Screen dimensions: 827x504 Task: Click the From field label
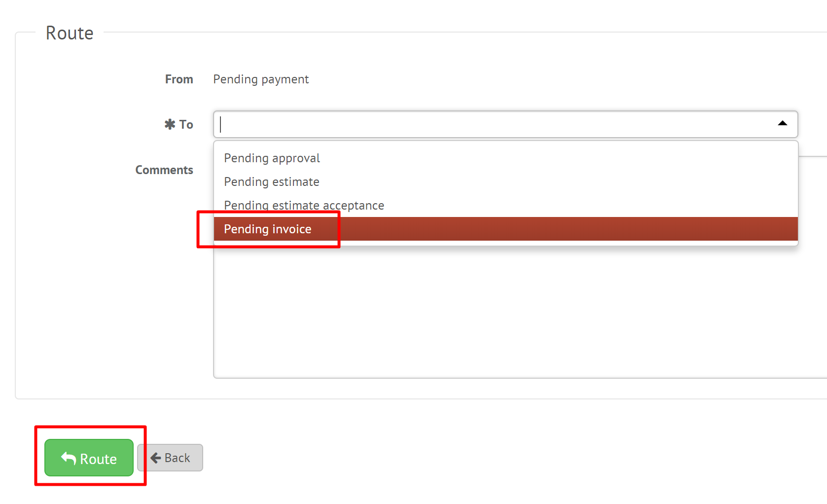pos(179,79)
